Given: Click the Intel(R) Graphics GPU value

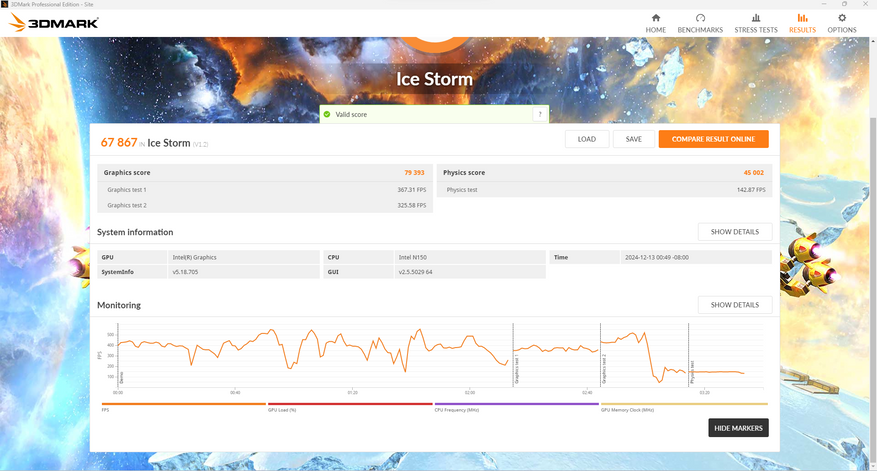Looking at the screenshot, I should 194,257.
